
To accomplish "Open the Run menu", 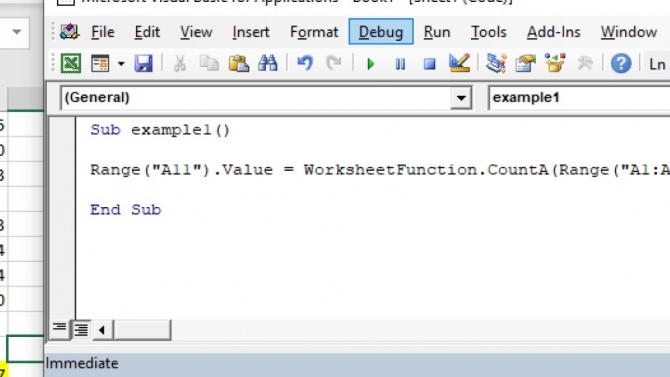I will (437, 32).
